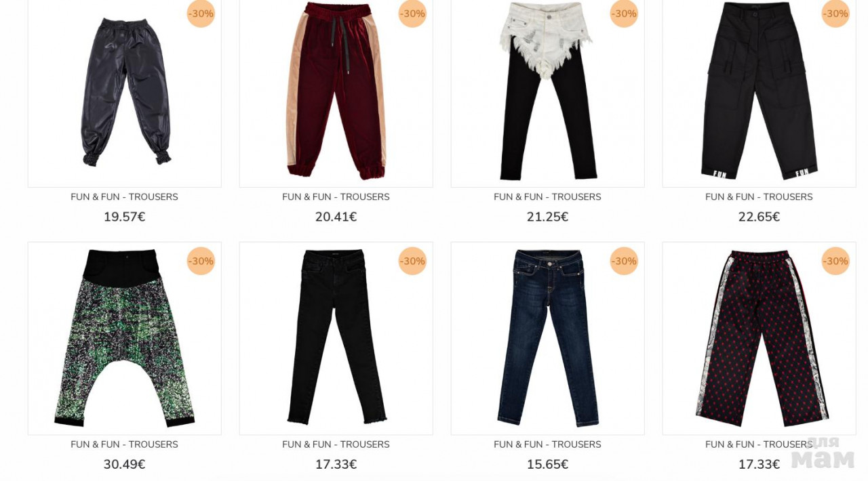
Task: Click the -30% badge on white shorts item
Action: (624, 14)
